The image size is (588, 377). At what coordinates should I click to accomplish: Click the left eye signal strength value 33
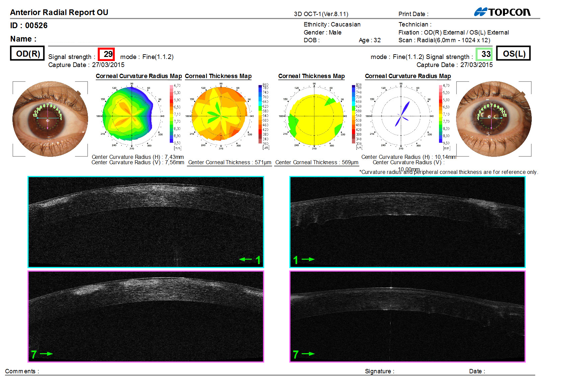pyautogui.click(x=485, y=54)
